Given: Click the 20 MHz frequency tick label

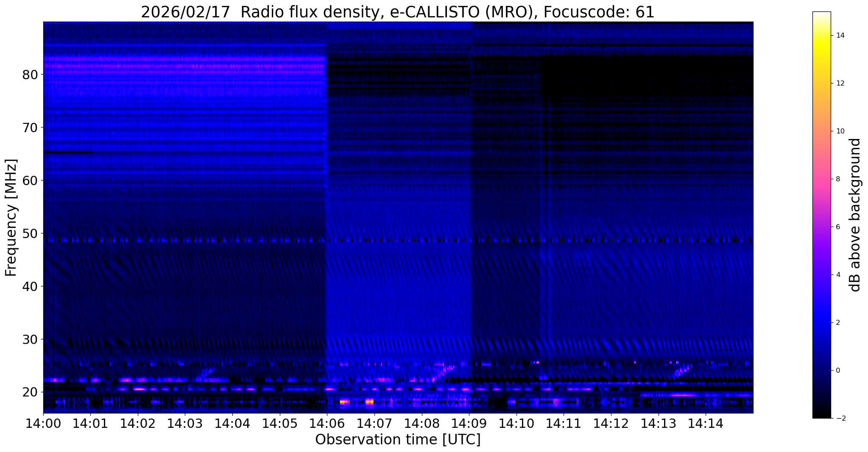Looking at the screenshot, I should 30,392.
